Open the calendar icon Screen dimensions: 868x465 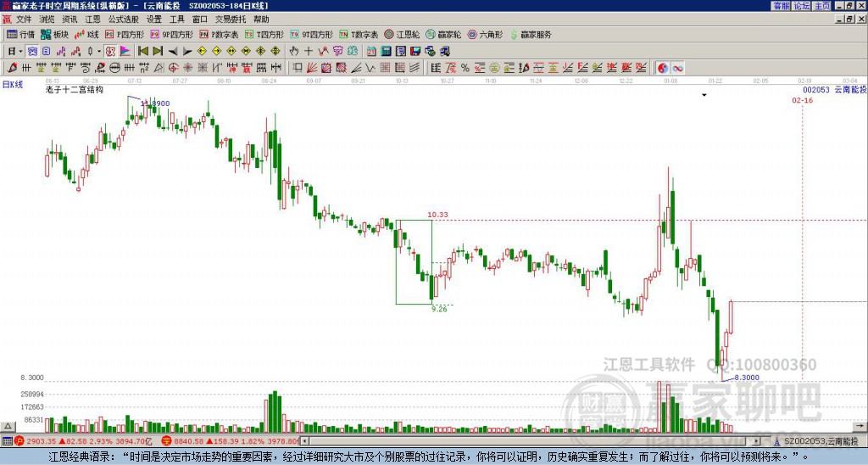[371, 52]
